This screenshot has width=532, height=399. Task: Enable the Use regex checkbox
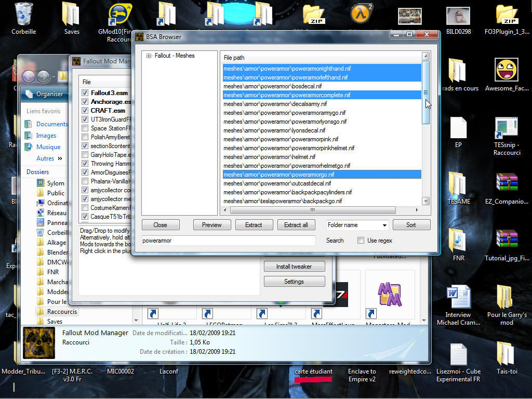click(361, 241)
